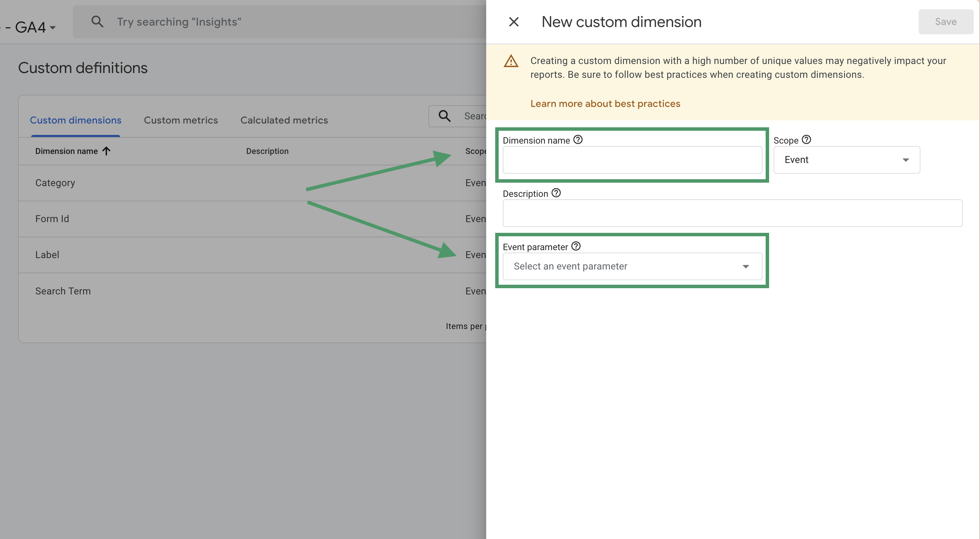Click the Description help icon
This screenshot has width=980, height=539.
coord(556,193)
